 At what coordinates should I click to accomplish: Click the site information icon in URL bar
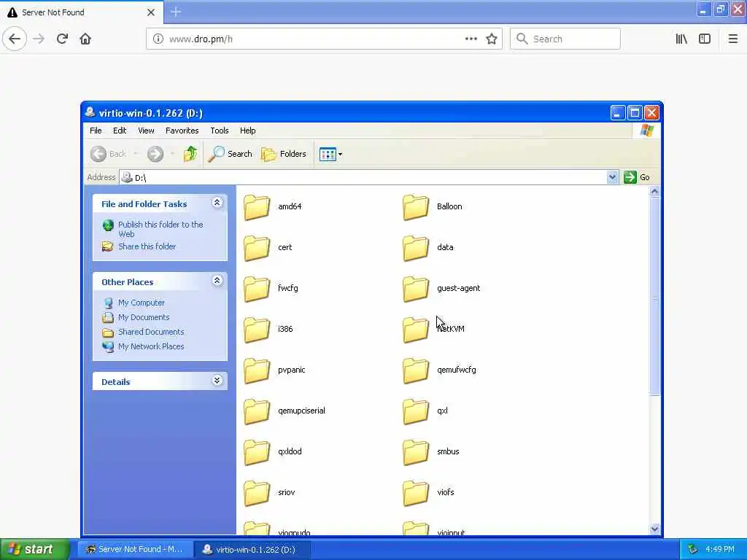158,39
